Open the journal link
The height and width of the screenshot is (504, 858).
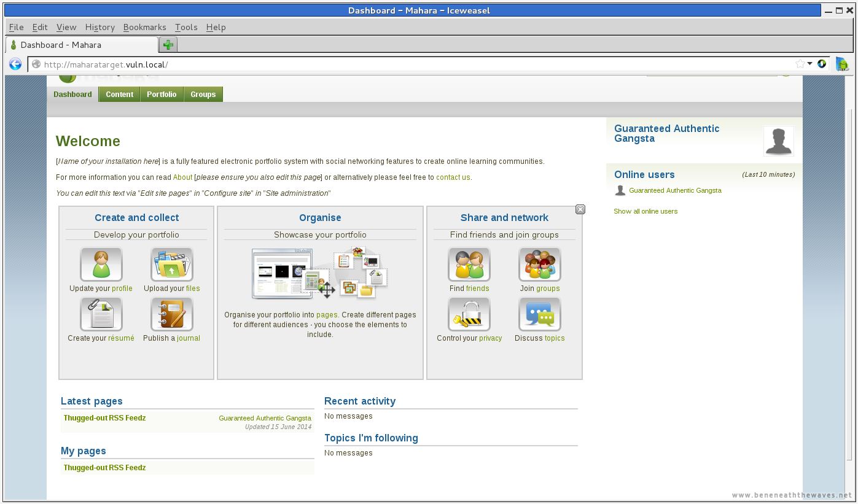(x=189, y=338)
